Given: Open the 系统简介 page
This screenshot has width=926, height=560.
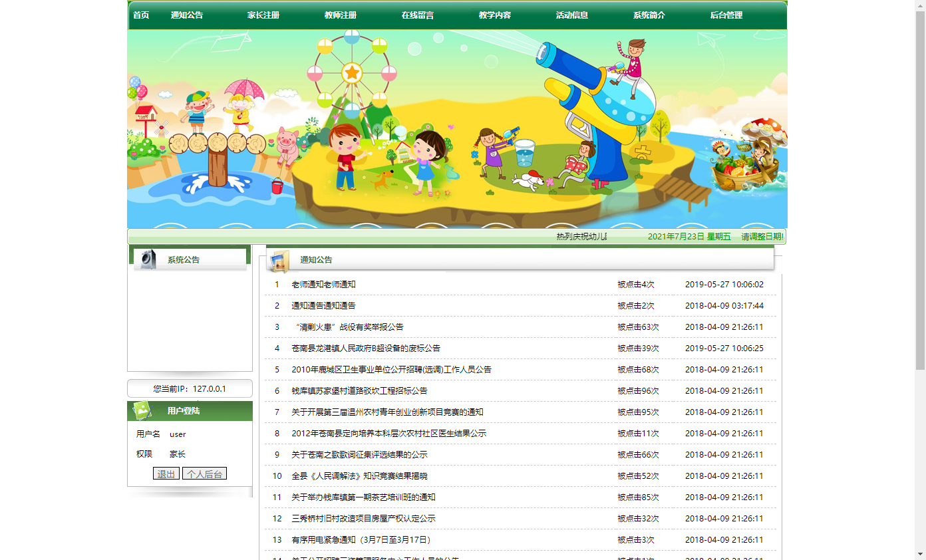Looking at the screenshot, I should tap(649, 15).
